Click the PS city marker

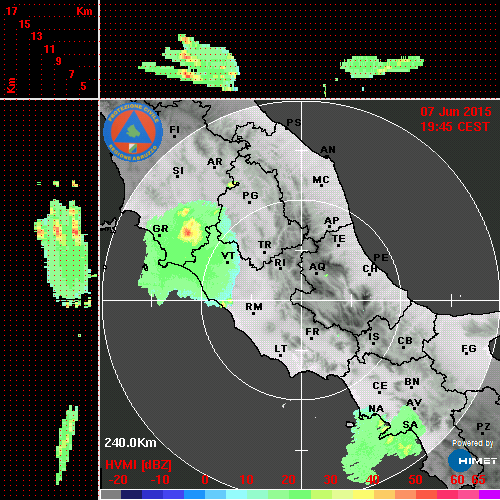pyautogui.click(x=294, y=123)
